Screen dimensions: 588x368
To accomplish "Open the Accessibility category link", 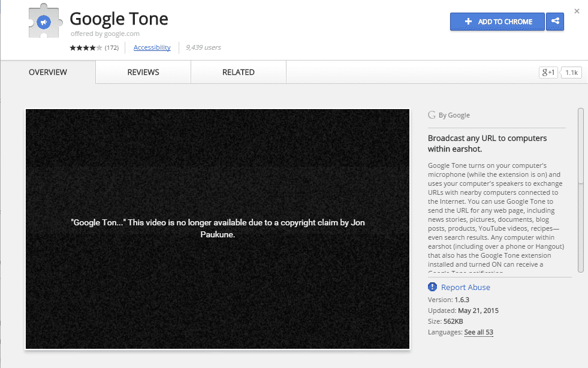I will [x=152, y=48].
